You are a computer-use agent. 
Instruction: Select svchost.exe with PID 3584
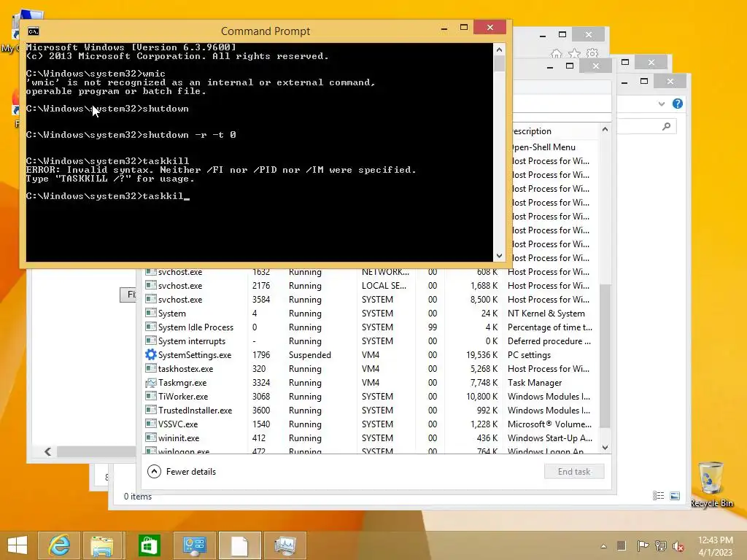pos(371,300)
